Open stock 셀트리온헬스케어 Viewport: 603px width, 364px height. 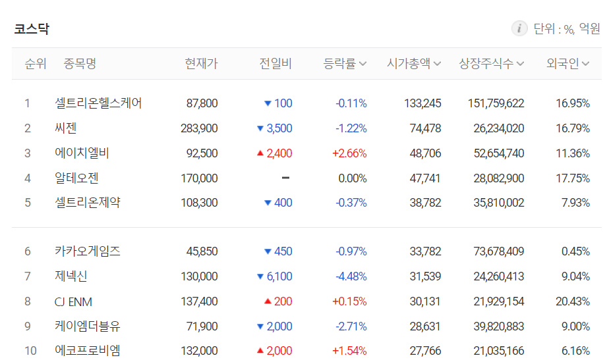point(98,103)
